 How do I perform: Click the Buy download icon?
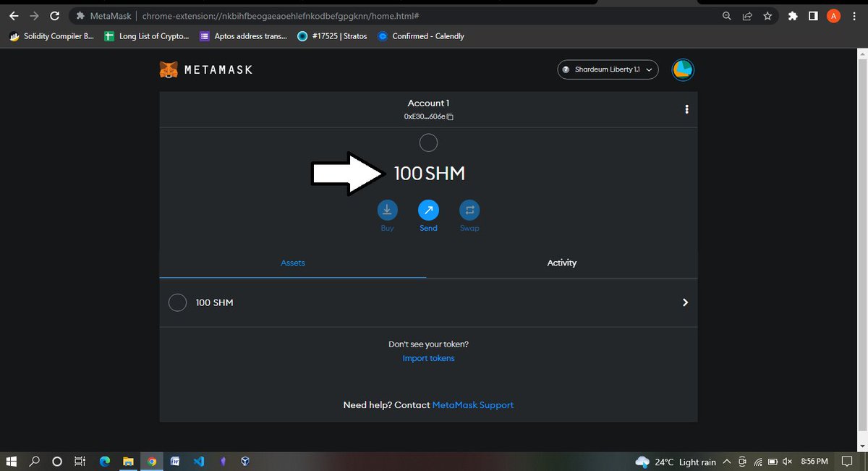(x=387, y=211)
